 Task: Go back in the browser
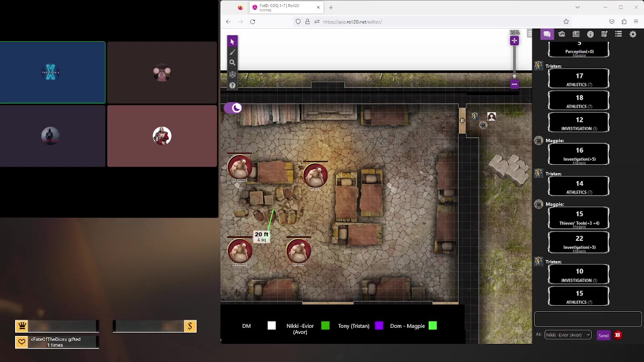228,22
